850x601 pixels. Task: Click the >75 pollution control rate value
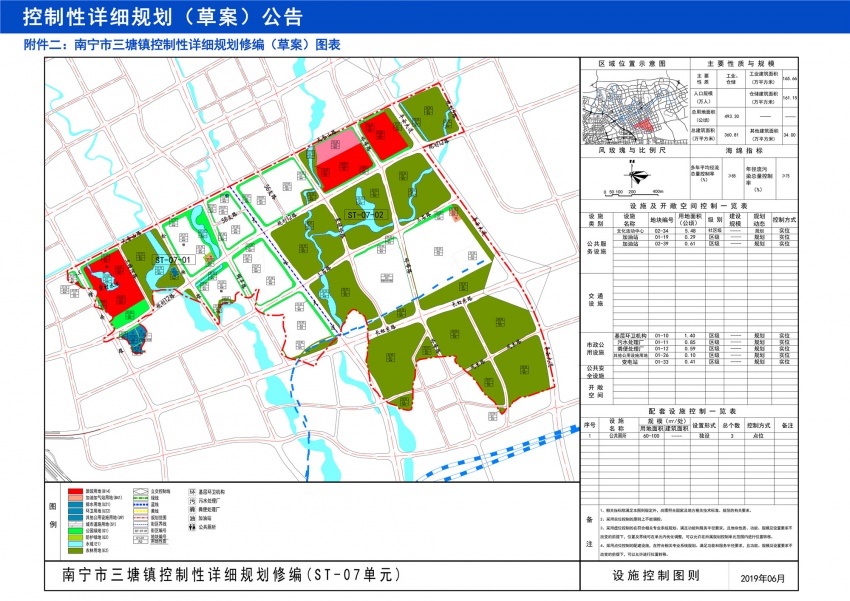(x=786, y=176)
